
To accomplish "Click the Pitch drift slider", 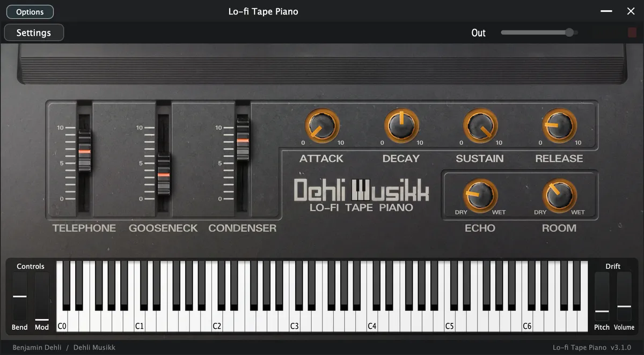I will [602, 297].
